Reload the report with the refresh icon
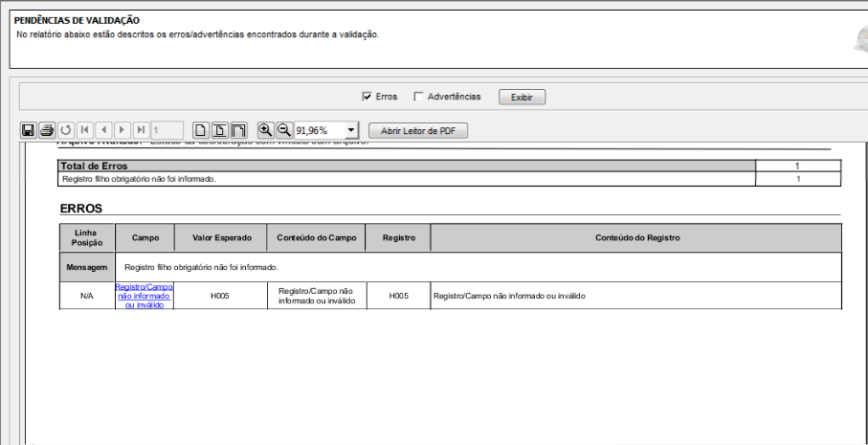This screenshot has width=868, height=445. [66, 130]
